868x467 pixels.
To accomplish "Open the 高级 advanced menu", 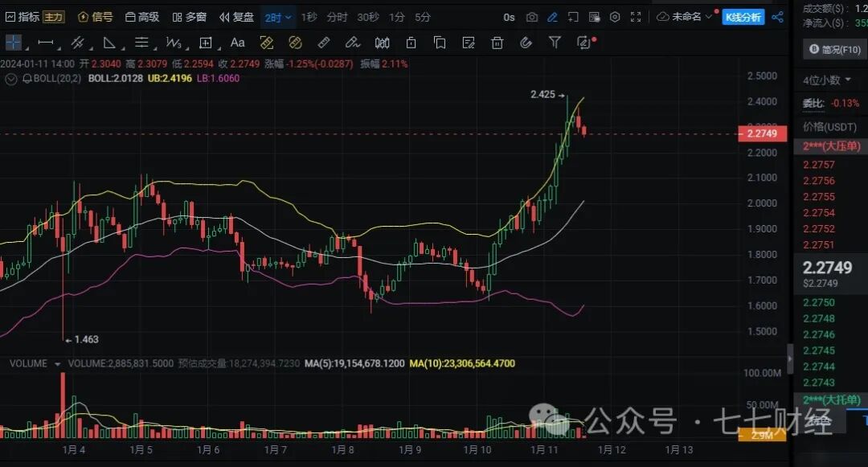I will 142,17.
